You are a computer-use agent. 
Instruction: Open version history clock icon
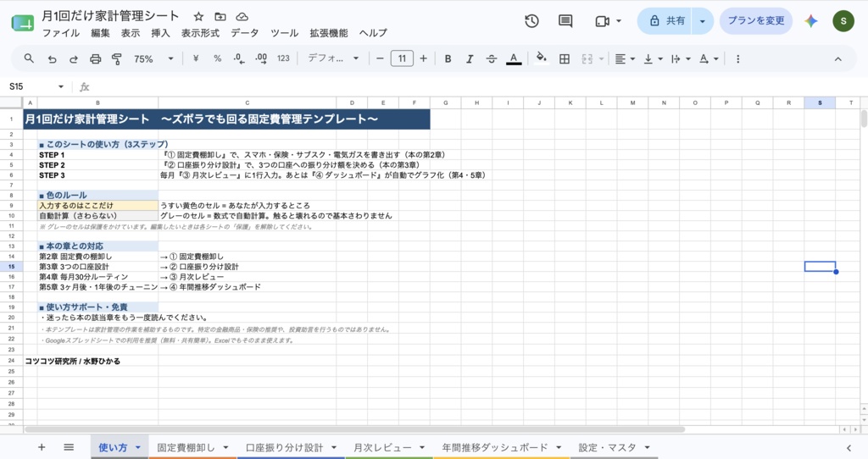pos(531,21)
